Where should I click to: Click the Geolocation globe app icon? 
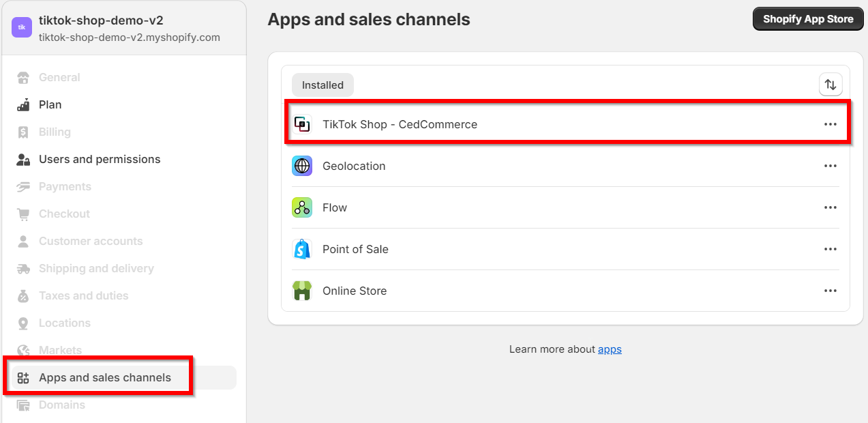click(x=302, y=166)
